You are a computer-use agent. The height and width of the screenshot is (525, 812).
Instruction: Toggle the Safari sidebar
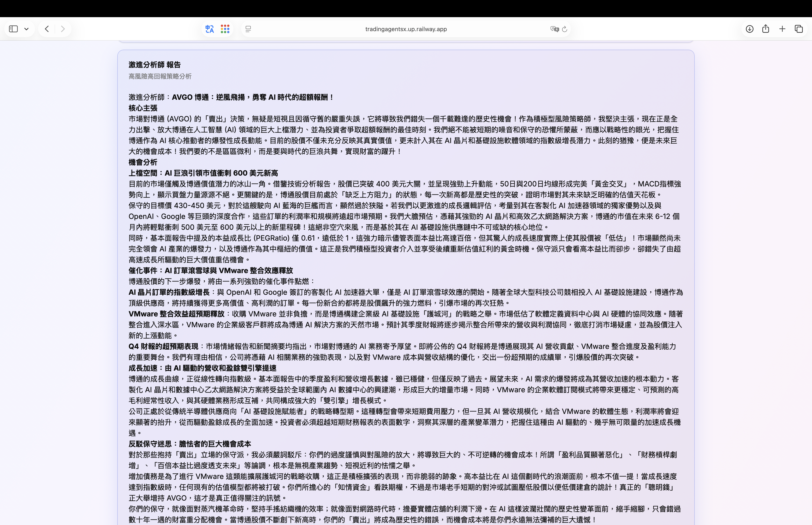(x=13, y=29)
